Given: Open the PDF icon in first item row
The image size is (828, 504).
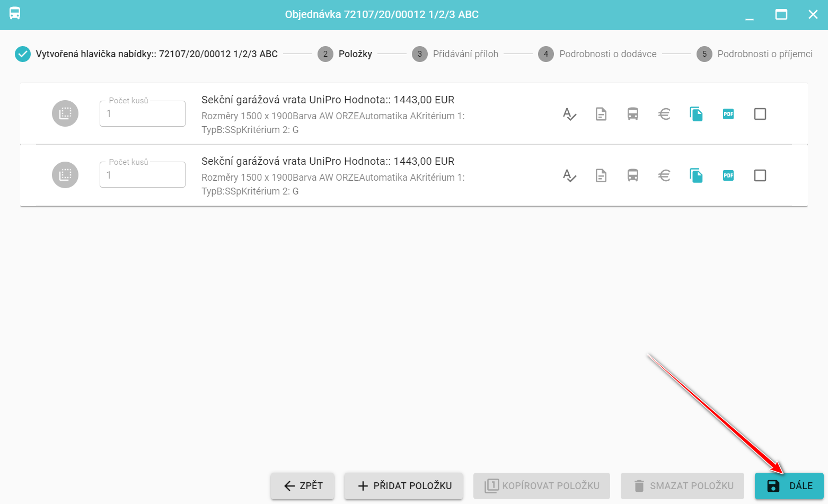Looking at the screenshot, I should tap(728, 114).
